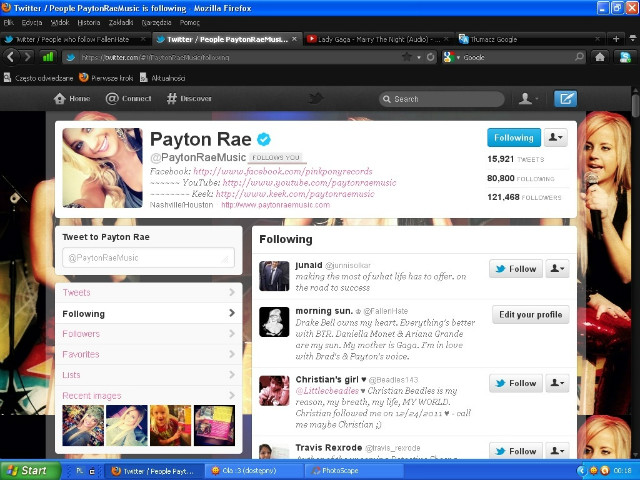Switch to PhotoScape in the taskbar
This screenshot has width=640, height=480.
(x=355, y=471)
